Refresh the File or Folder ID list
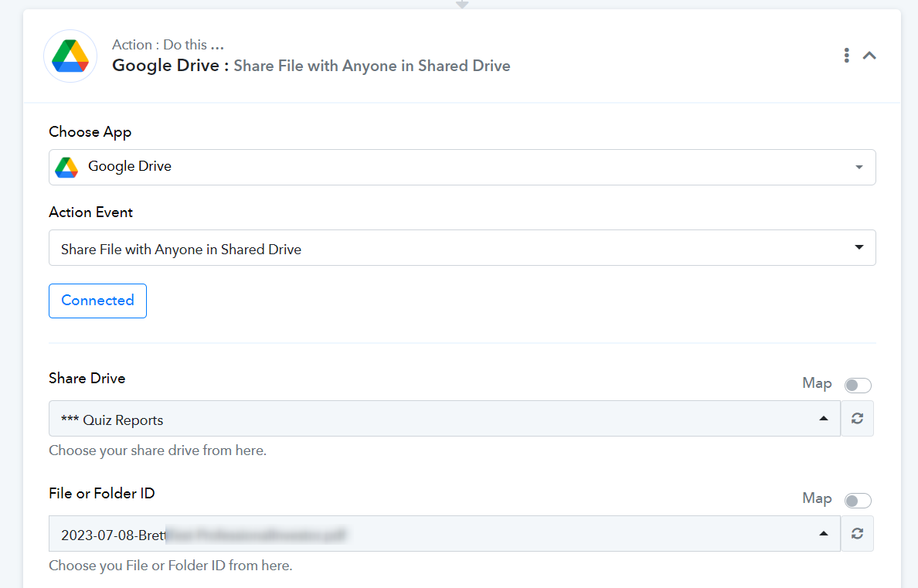Screen dimensions: 918x588 pyautogui.click(x=857, y=534)
